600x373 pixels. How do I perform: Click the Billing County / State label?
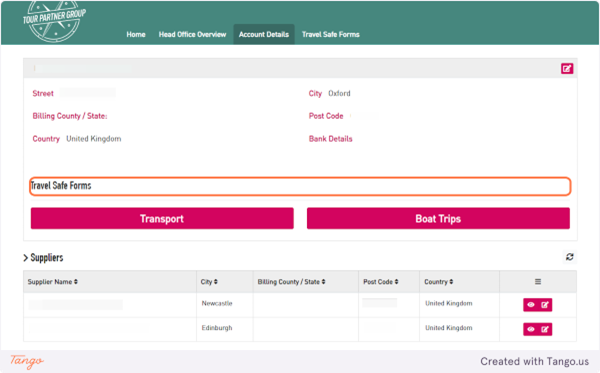pos(70,116)
